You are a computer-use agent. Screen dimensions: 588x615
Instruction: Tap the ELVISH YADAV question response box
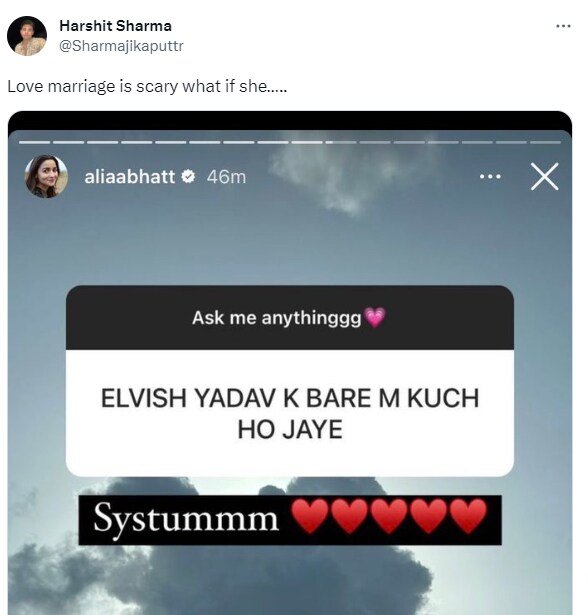290,413
